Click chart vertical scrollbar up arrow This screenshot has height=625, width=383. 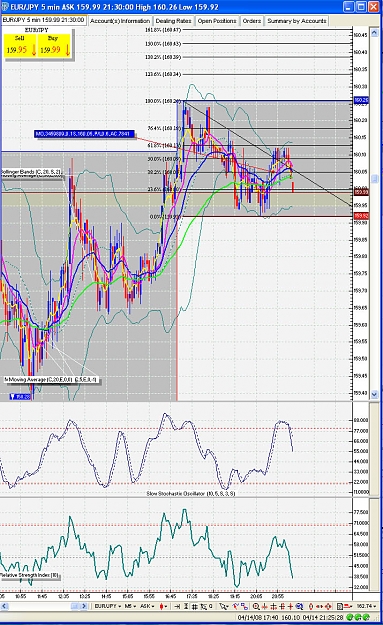point(375,33)
